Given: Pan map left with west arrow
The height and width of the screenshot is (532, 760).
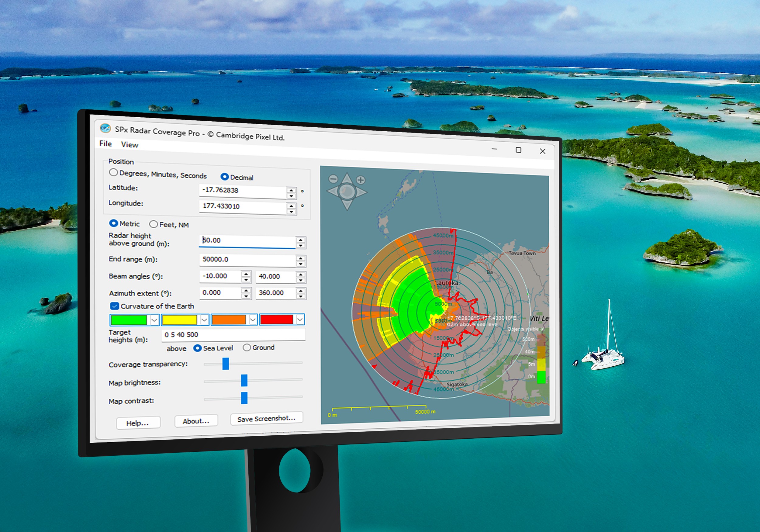Looking at the screenshot, I should (332, 191).
